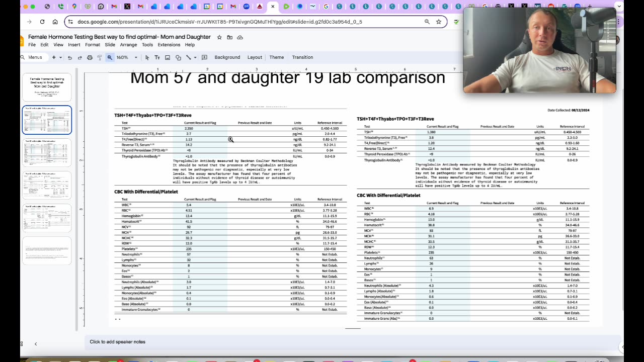
Task: Switch to the Google Maps browser tab
Action: pyautogui.click(x=74, y=7)
